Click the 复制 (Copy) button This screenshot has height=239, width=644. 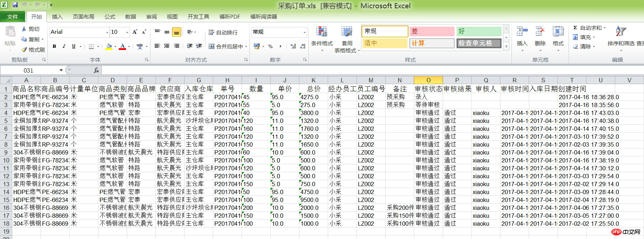(x=32, y=39)
